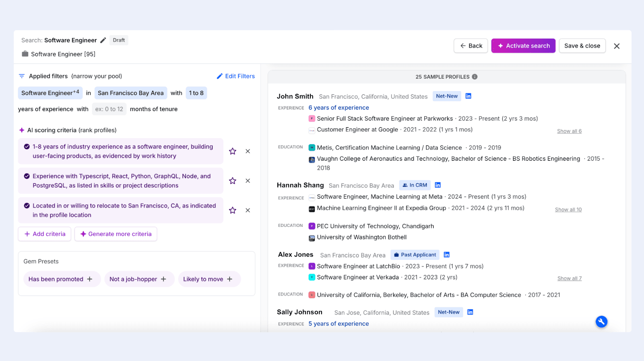Toggle checkmark on 1-8 years experience criterion
644x361 pixels.
27,147
